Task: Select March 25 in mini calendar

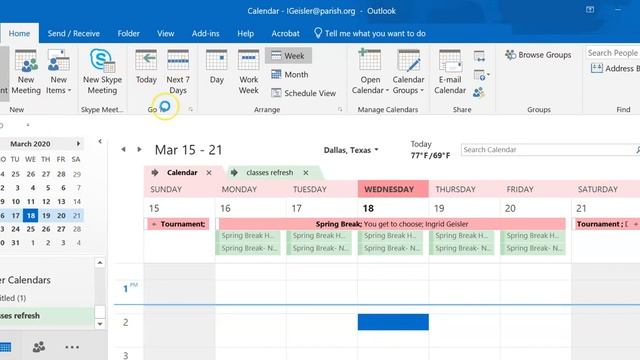Action: click(31, 229)
